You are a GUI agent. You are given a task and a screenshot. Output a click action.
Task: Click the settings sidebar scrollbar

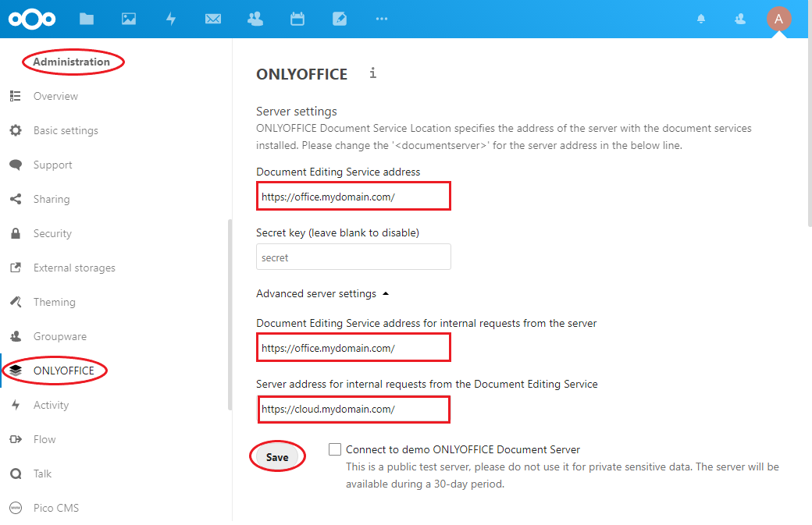click(230, 315)
